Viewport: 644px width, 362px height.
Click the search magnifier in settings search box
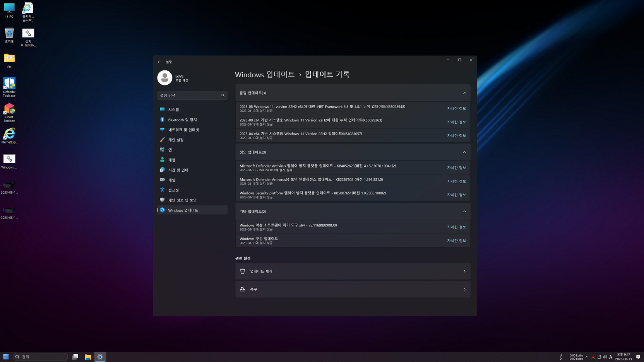click(223, 95)
